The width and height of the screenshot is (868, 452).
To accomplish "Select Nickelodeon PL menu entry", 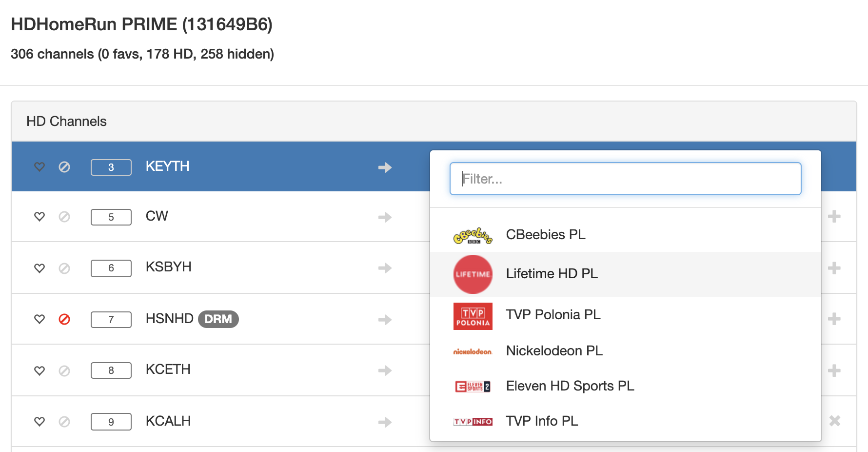I will coord(554,351).
